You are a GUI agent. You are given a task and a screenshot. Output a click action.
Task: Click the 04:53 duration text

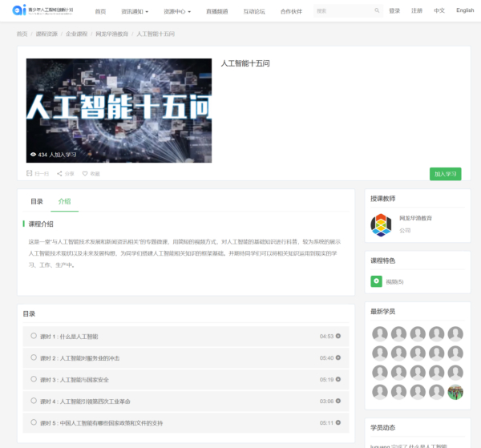[x=326, y=336]
